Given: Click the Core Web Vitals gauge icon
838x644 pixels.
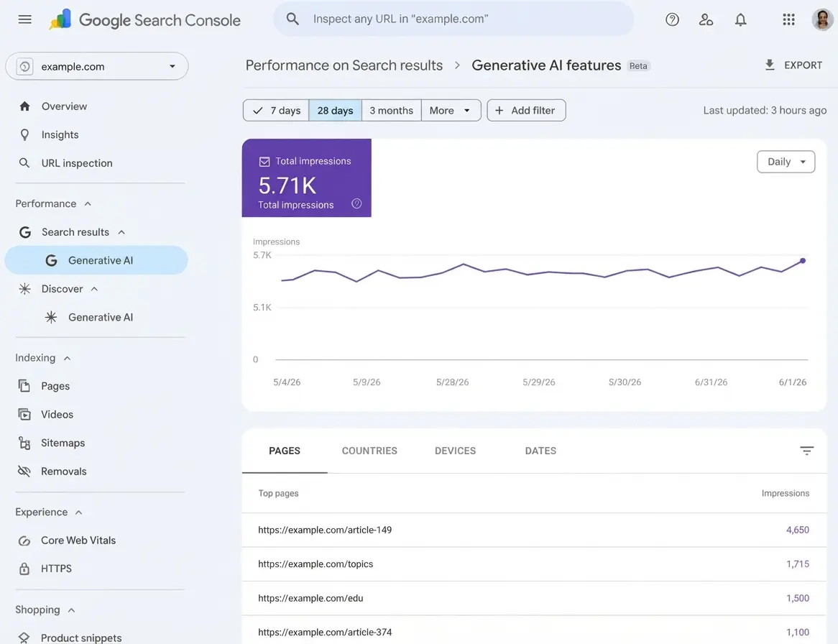Looking at the screenshot, I should tap(24, 540).
